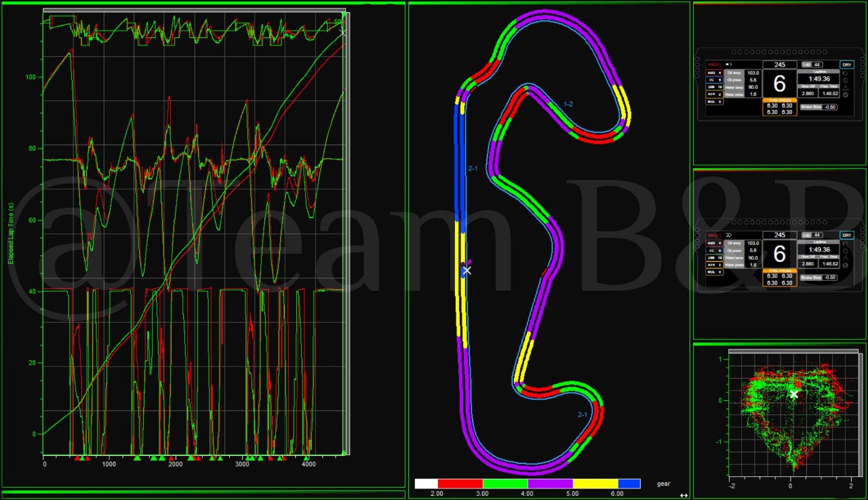Click the DIM 10 setting on the upper dashboard
The image size is (868, 500).
tap(715, 87)
